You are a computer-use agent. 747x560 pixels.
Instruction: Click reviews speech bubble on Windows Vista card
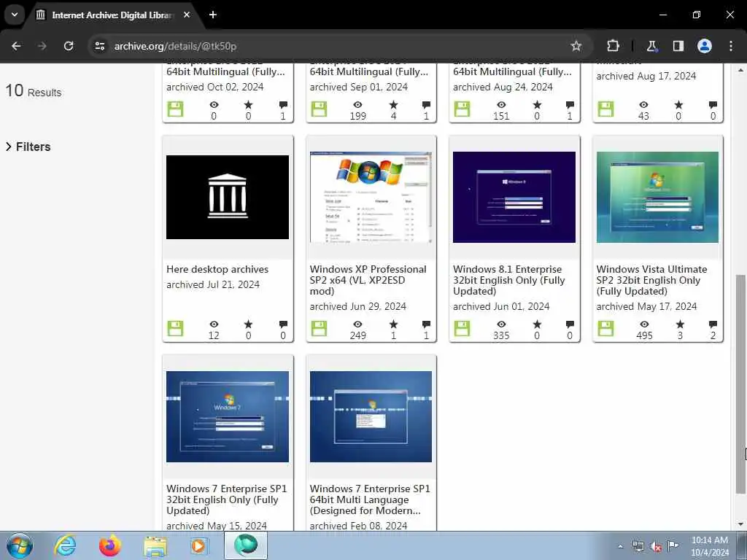pyautogui.click(x=713, y=324)
